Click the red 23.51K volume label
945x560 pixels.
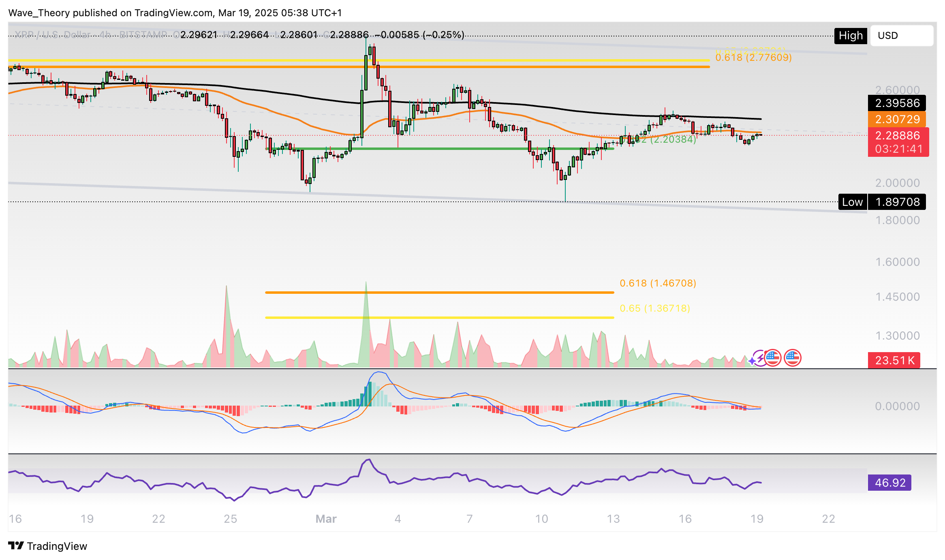click(894, 360)
